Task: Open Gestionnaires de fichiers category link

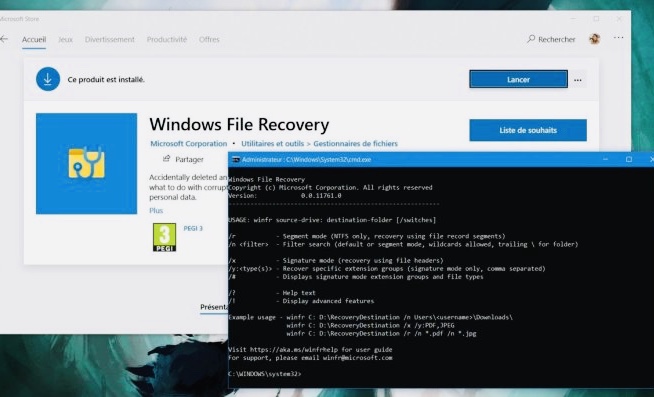Action: [x=355, y=143]
